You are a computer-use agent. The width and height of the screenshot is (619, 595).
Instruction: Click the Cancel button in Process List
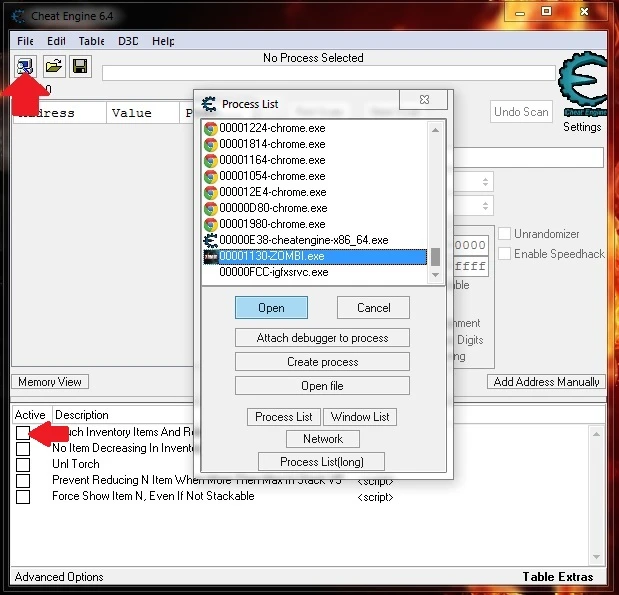373,308
